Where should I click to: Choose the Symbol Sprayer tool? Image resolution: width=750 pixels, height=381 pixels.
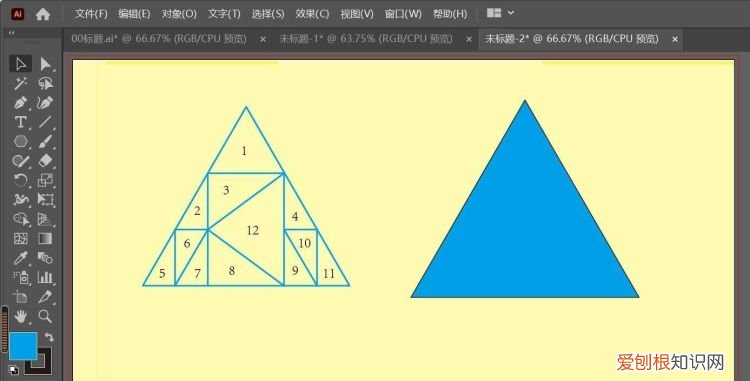[x=21, y=277]
